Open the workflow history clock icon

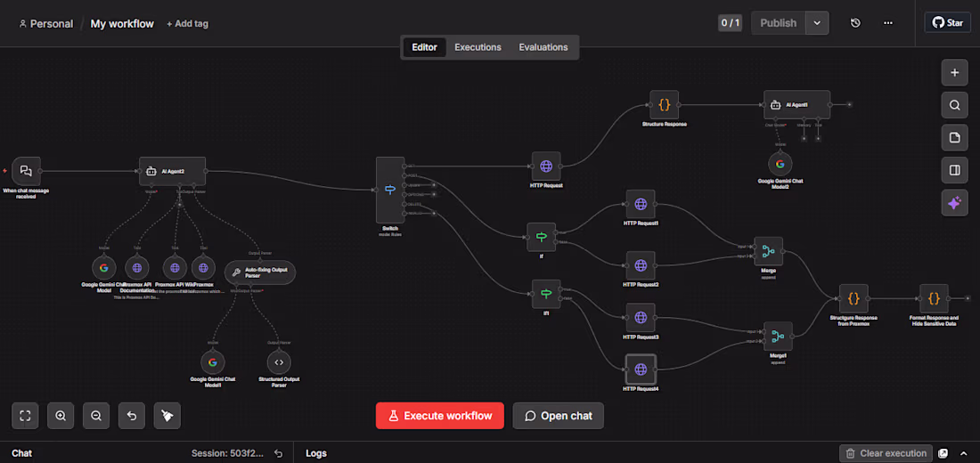tap(855, 23)
